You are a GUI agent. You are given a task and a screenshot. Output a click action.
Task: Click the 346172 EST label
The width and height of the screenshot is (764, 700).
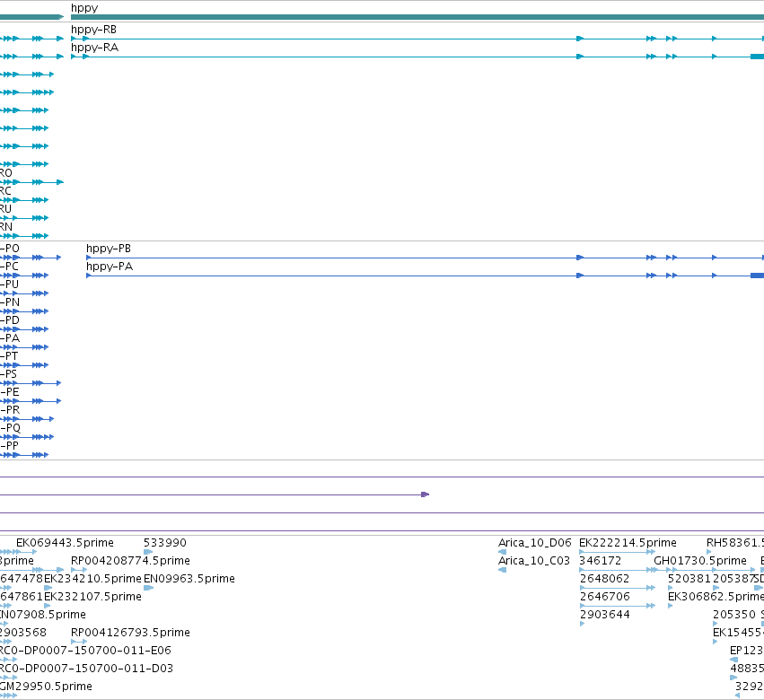(x=601, y=561)
